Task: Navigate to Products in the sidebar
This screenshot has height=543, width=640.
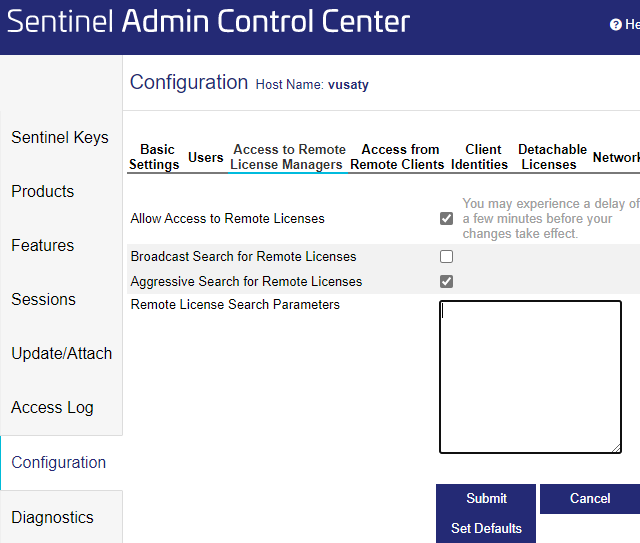Action: click(x=43, y=191)
